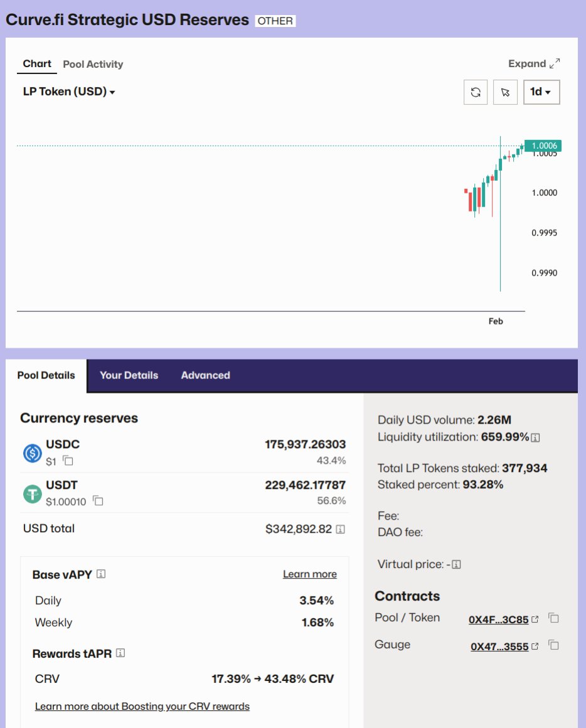Click the Staked percent 93.28% value
This screenshot has width=586, height=728.
pyautogui.click(x=483, y=484)
